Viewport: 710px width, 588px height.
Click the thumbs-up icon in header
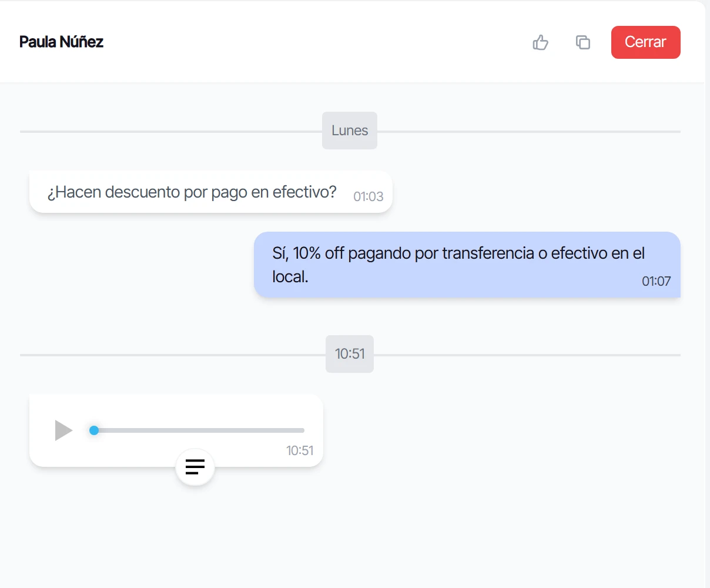tap(540, 42)
